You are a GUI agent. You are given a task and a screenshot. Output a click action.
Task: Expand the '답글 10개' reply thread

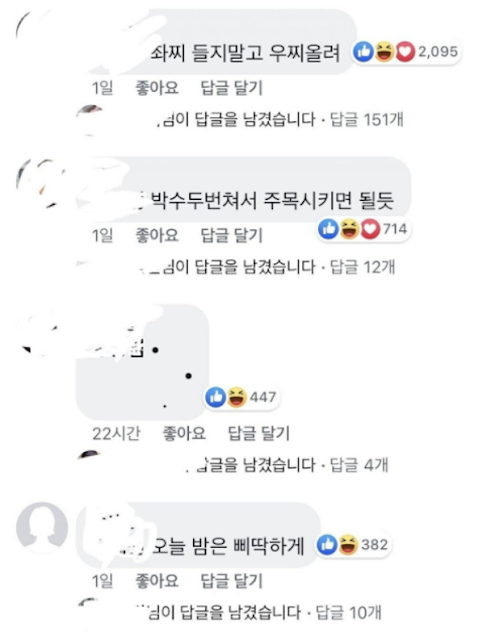tap(349, 612)
